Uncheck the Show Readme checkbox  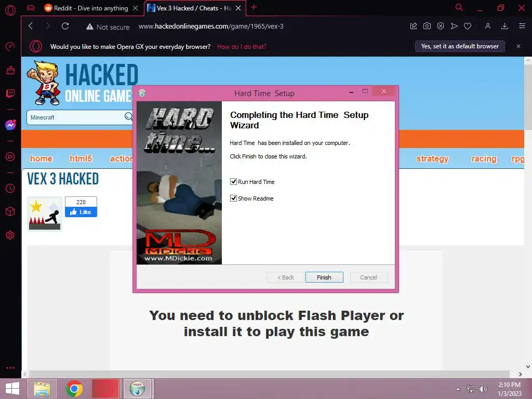tap(233, 198)
